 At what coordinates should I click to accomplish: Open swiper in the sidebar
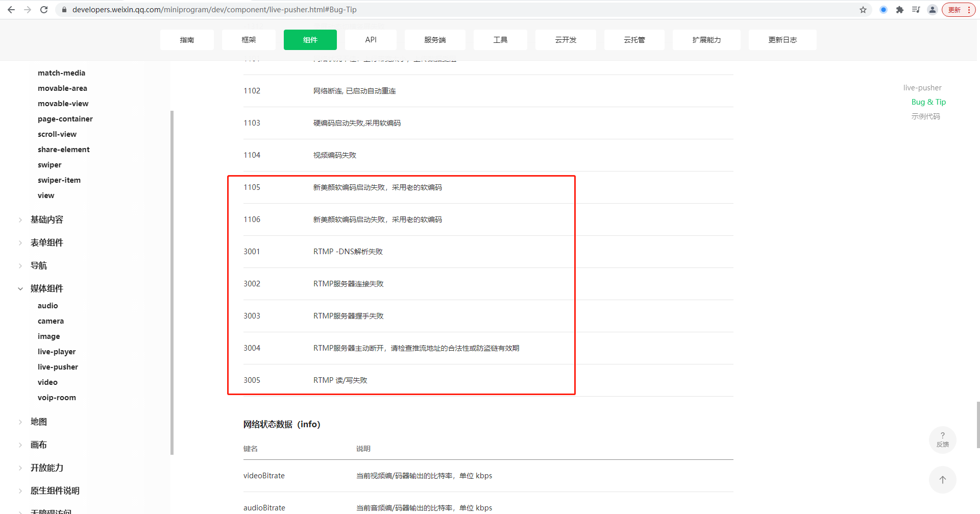coord(50,165)
